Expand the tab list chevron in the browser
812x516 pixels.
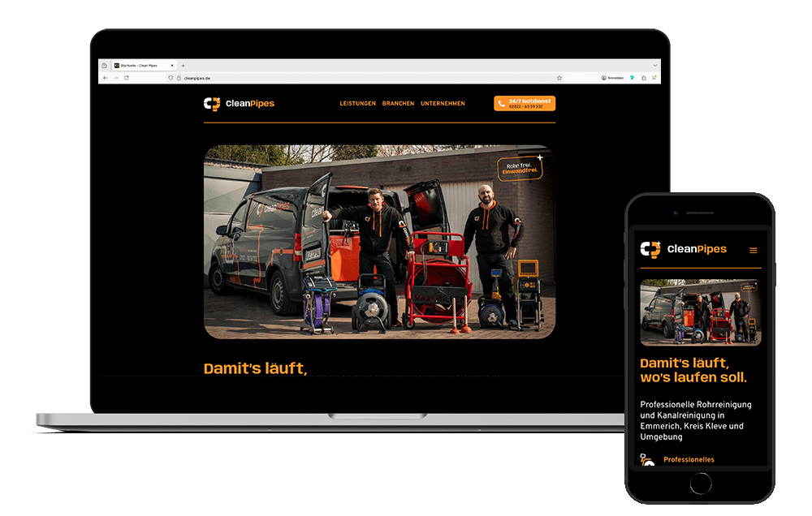point(654,65)
